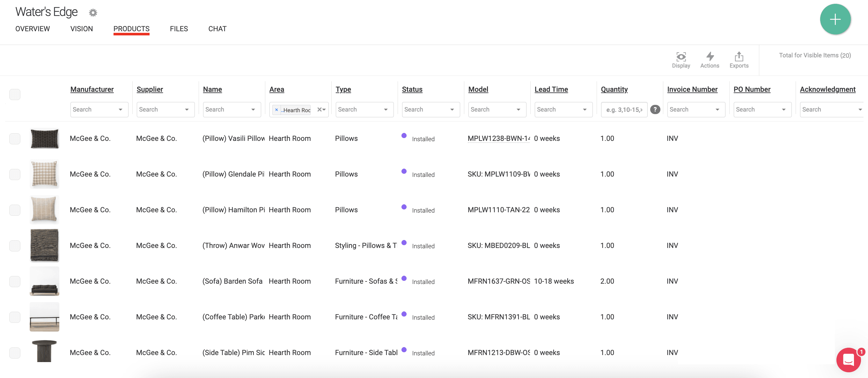Open the Status filter dropdown

point(452,110)
